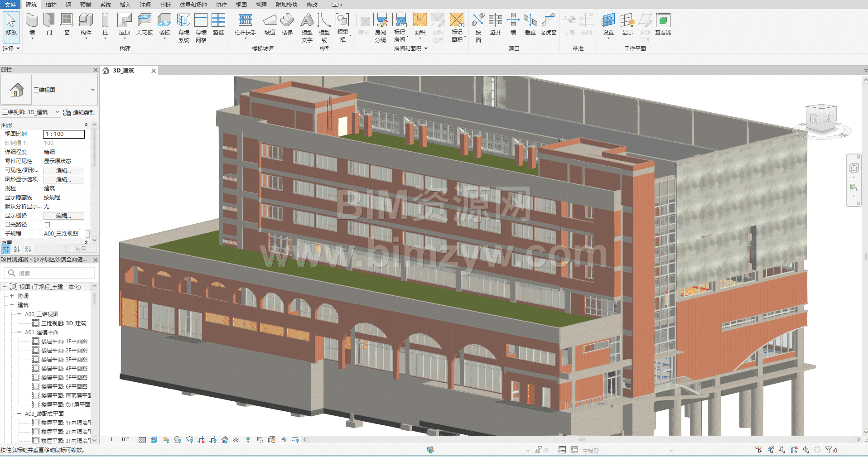Screen dimensions: 868x457
Task: Open the 设置 work plane tool
Action: 608,25
